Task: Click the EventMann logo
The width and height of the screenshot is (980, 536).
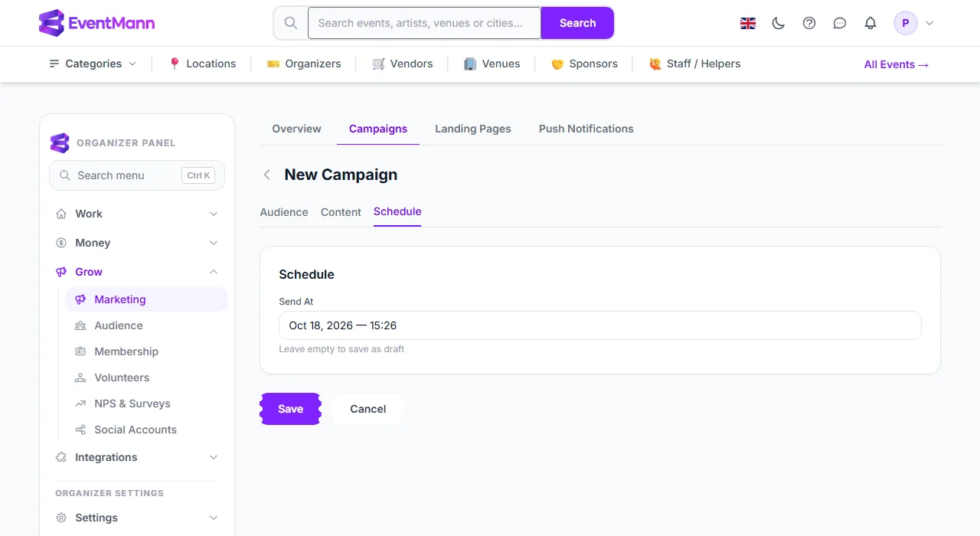Action: click(97, 23)
